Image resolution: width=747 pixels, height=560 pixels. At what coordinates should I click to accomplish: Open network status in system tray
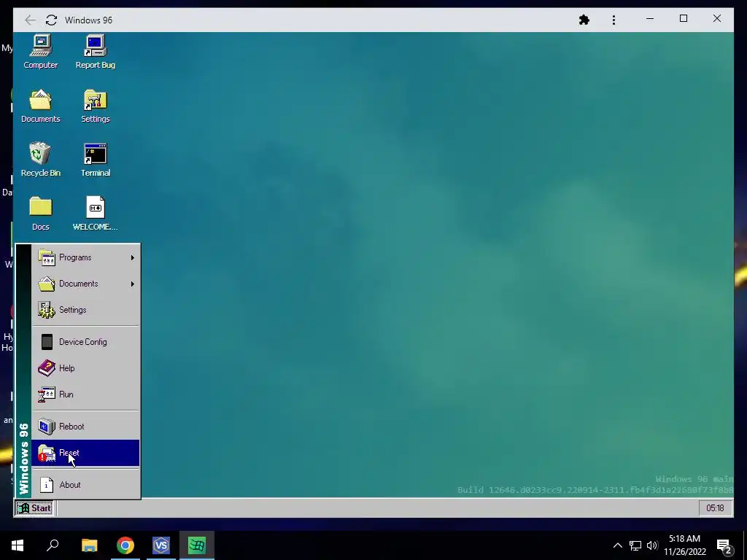pyautogui.click(x=635, y=545)
